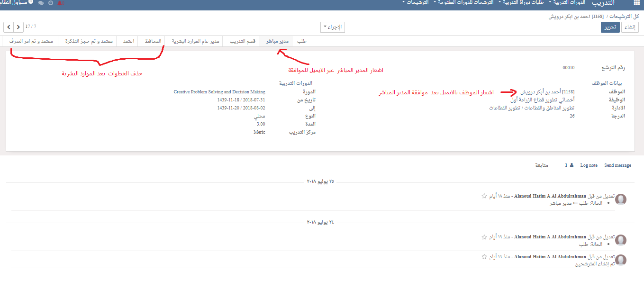Click avatar on the 25 يوليو message
This screenshot has height=299, width=644.
[x=621, y=199]
